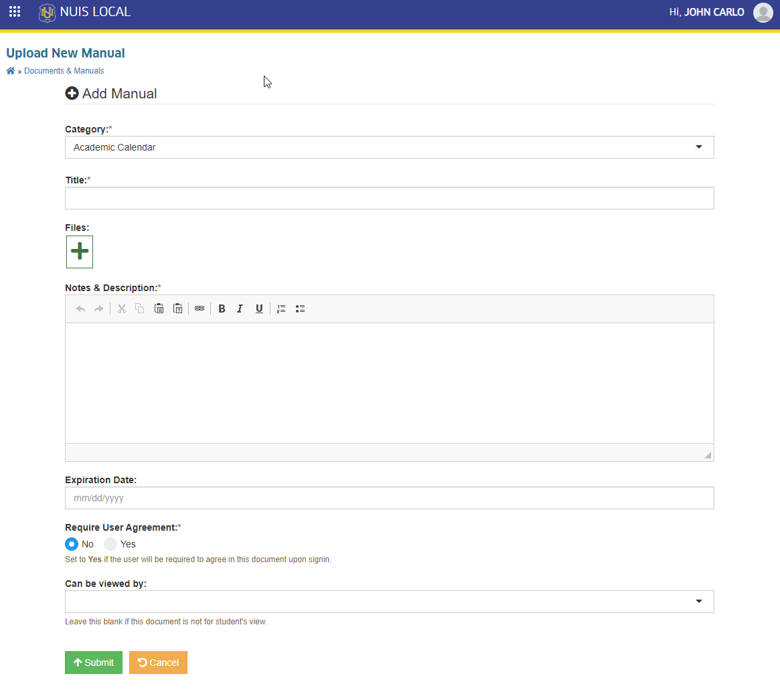This screenshot has width=780, height=700.
Task: Click the Submit button
Action: (x=94, y=663)
